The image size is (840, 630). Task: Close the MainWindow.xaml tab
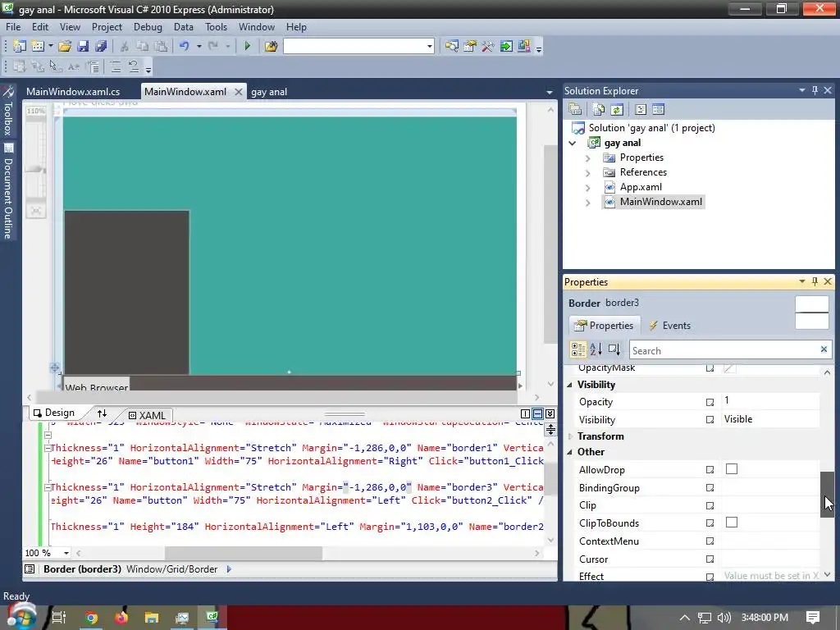click(x=239, y=92)
